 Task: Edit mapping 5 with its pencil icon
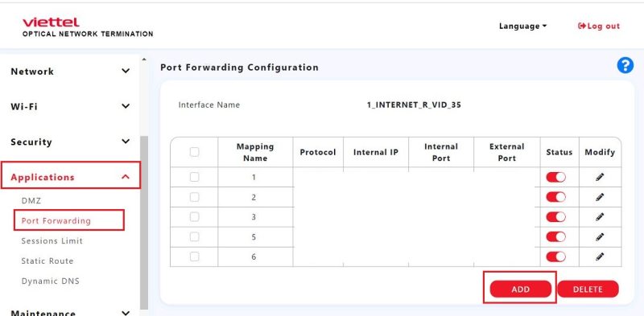pyautogui.click(x=600, y=236)
